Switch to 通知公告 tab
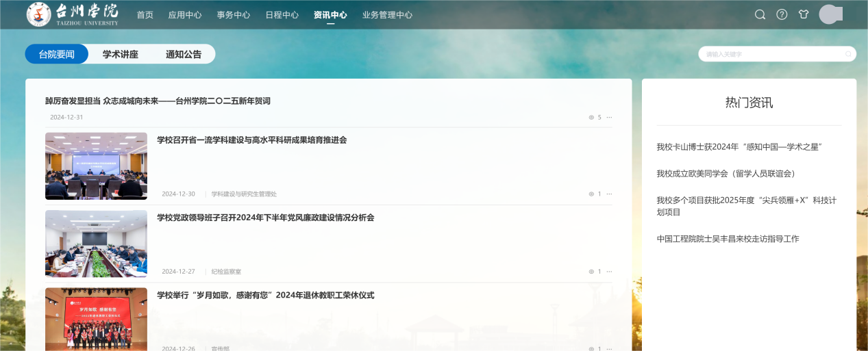The height and width of the screenshot is (351, 868). pyautogui.click(x=184, y=54)
